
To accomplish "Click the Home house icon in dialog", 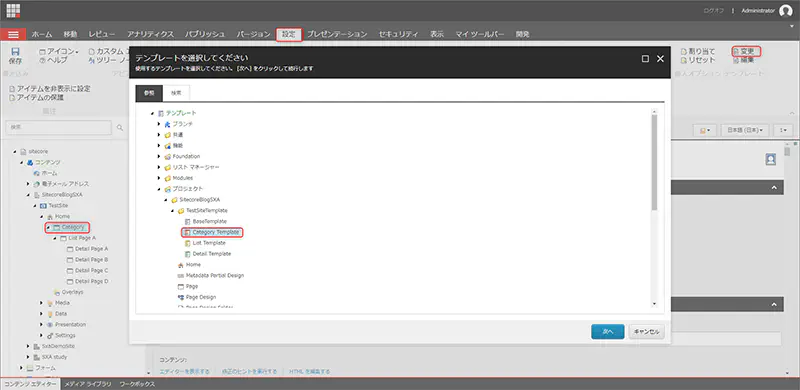I will tap(181, 265).
